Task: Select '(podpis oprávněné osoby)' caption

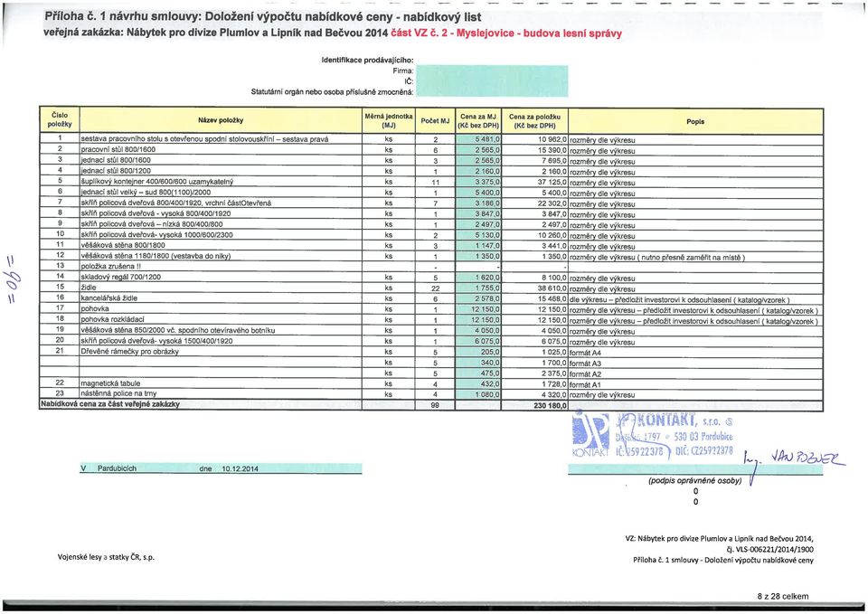Action: point(694,480)
